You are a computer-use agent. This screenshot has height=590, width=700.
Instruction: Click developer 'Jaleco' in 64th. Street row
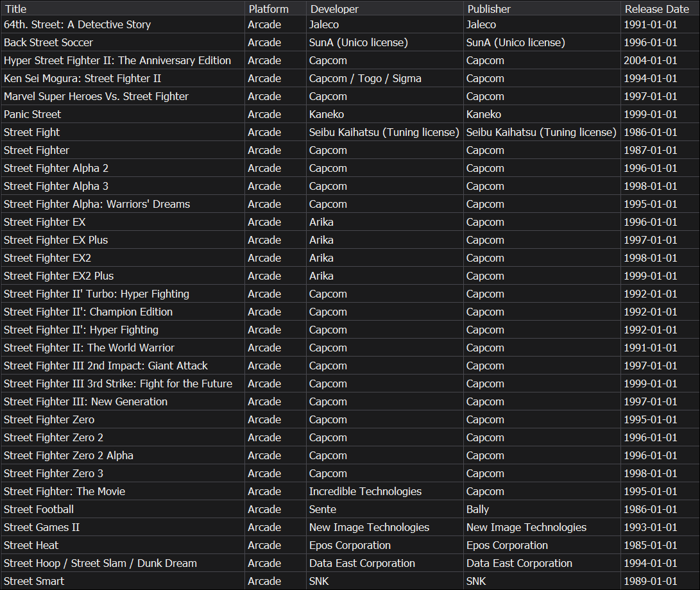coord(323,24)
